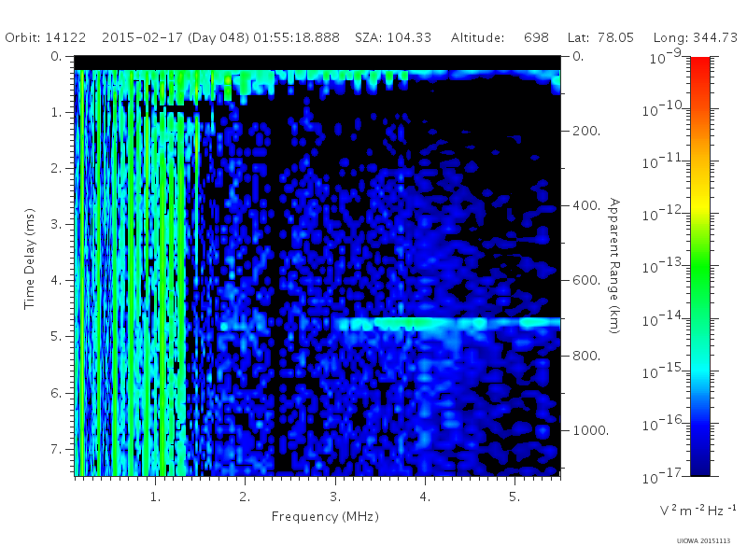Click the 'UIOWA 20151113' footer text

click(x=703, y=540)
